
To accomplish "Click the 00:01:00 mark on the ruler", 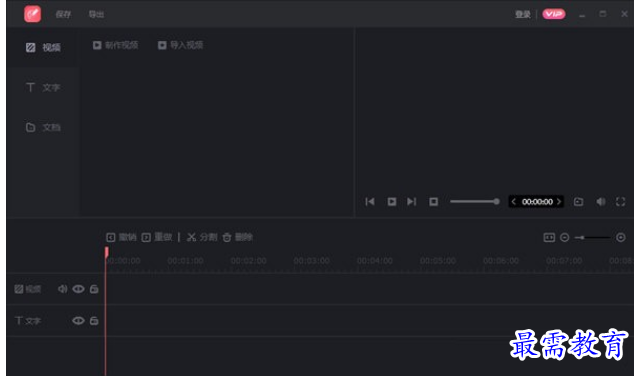I will point(186,261).
